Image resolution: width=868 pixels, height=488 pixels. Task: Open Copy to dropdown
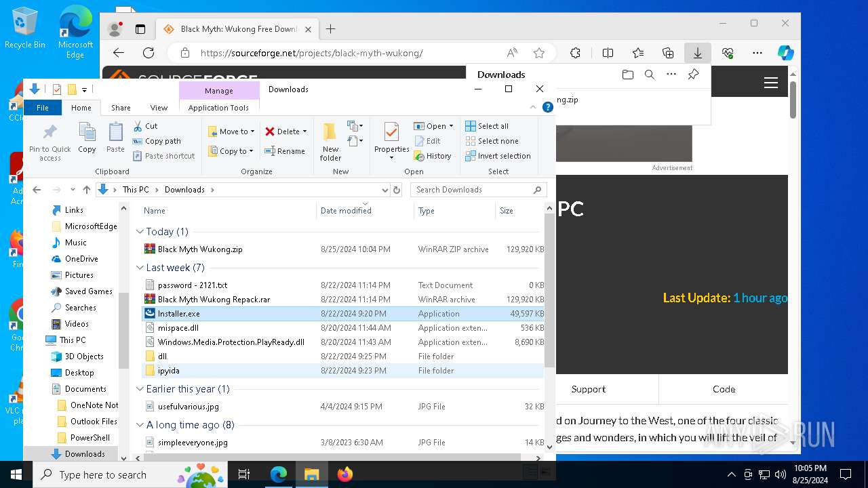[231, 151]
